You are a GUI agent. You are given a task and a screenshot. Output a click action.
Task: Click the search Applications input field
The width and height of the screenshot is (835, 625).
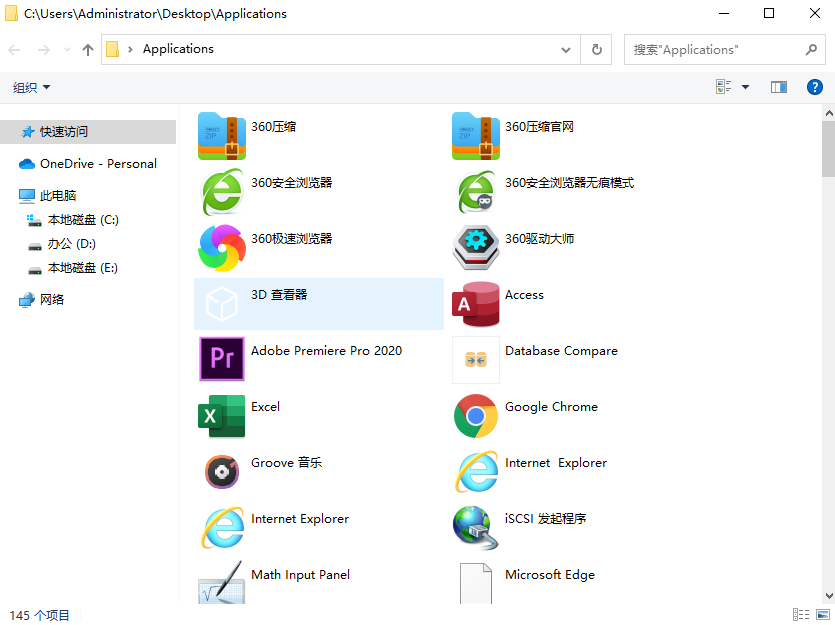point(715,49)
